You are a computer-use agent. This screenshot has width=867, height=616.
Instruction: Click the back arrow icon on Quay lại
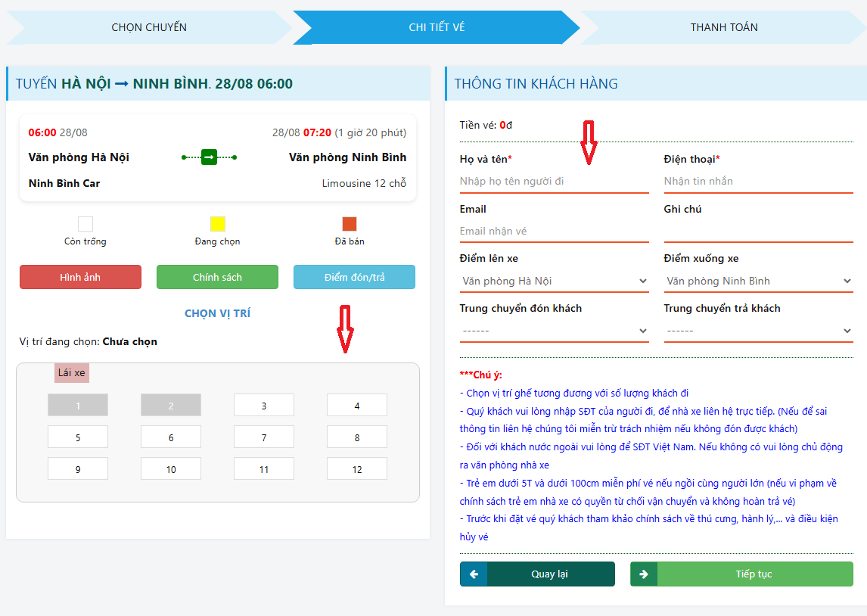coord(474,574)
